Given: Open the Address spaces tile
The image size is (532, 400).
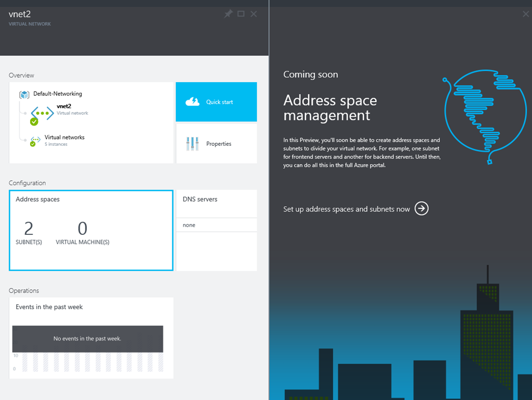Looking at the screenshot, I should (x=91, y=230).
